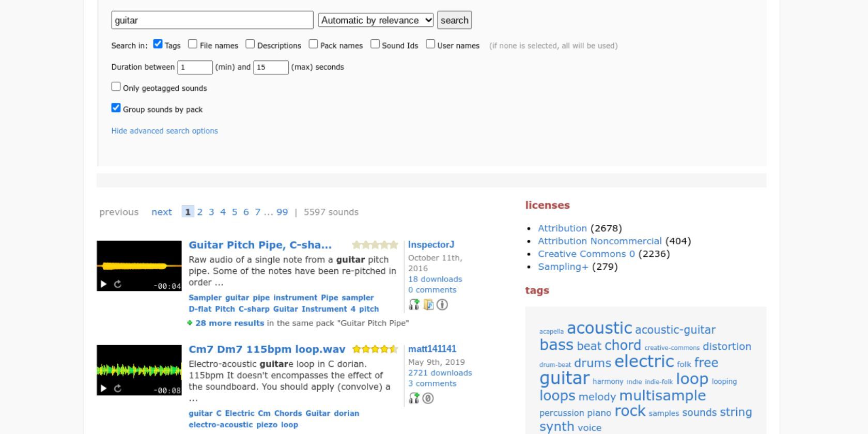Play the Cm7 Dm7 115bpm loop sound
The width and height of the screenshot is (868, 434).
click(103, 389)
